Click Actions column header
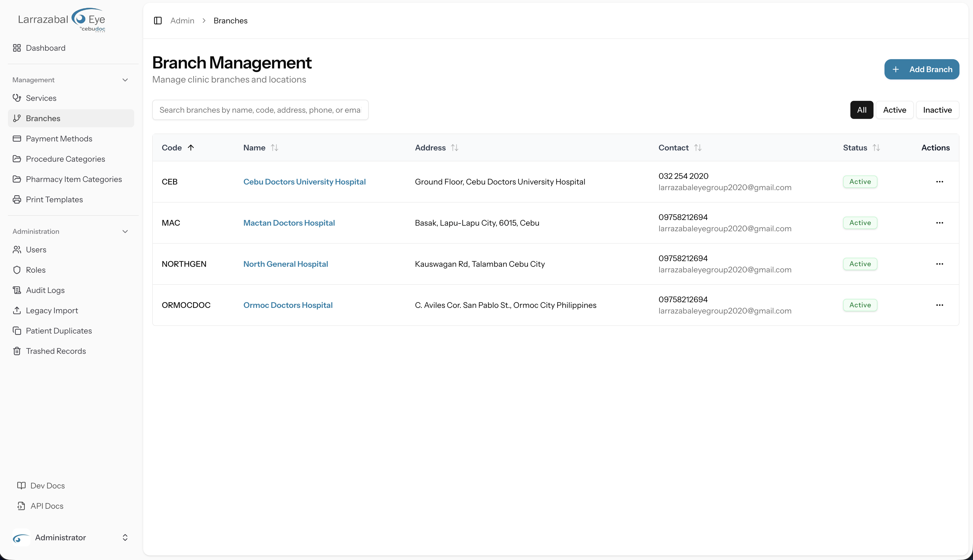 [935, 148]
